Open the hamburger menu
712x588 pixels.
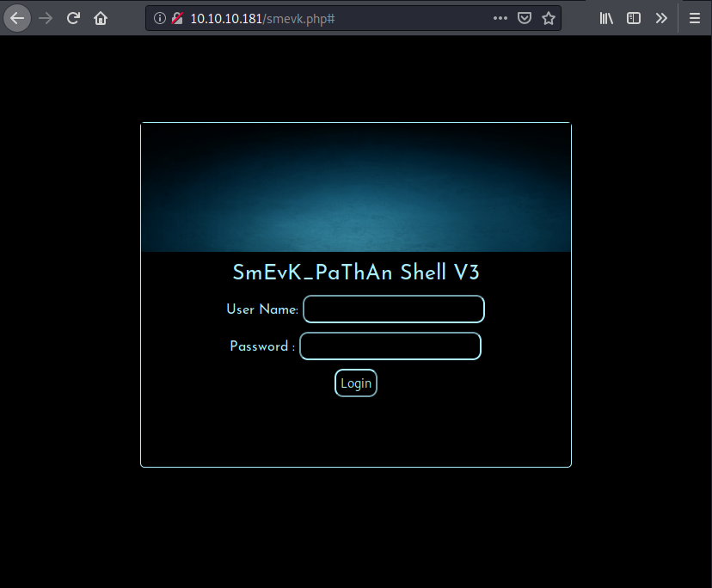click(694, 17)
